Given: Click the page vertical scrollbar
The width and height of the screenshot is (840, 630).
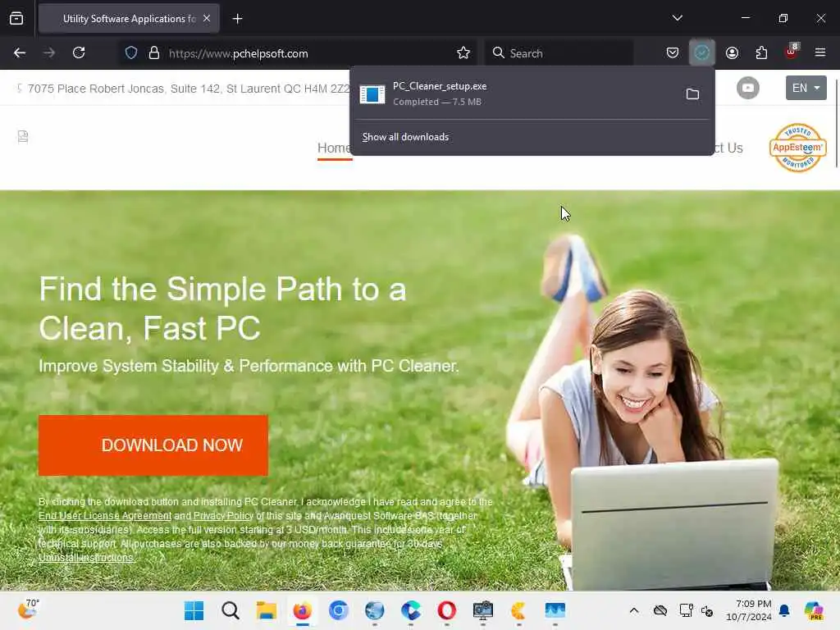Looking at the screenshot, I should [836, 123].
